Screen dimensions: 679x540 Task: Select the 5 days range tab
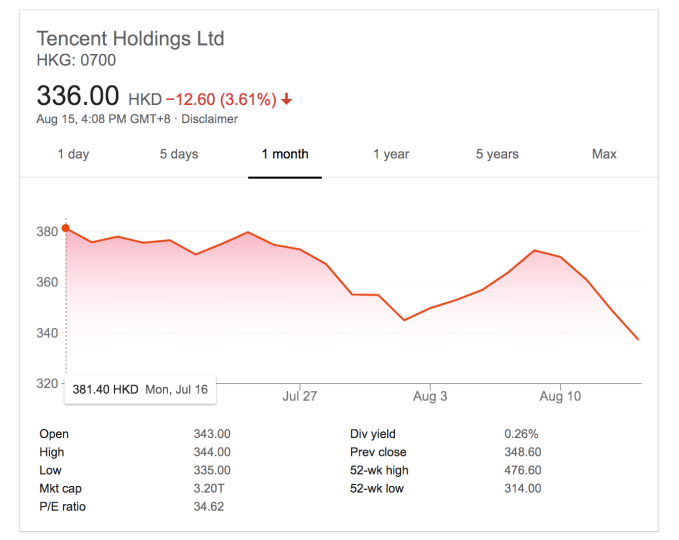coord(178,154)
